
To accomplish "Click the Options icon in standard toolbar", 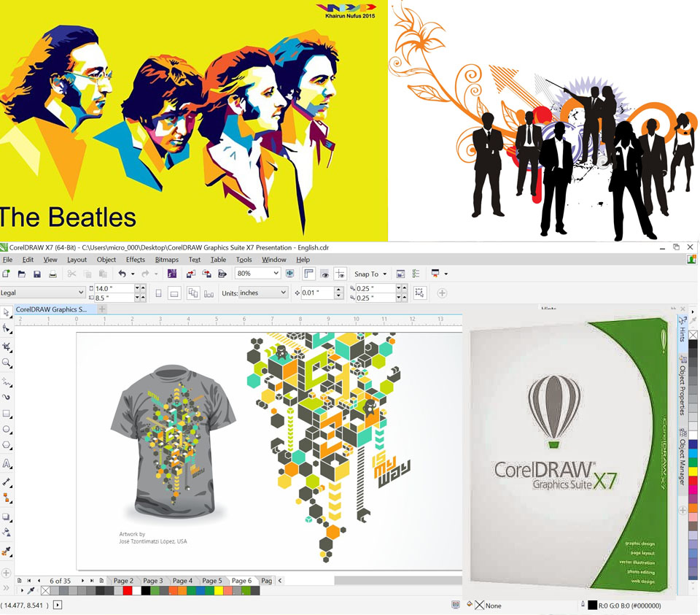I will coord(416,274).
